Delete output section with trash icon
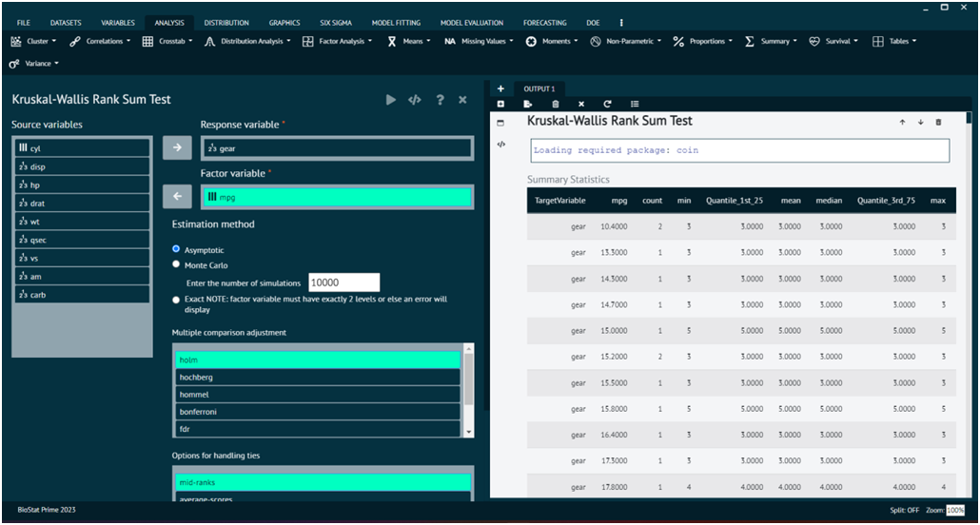 click(x=938, y=123)
